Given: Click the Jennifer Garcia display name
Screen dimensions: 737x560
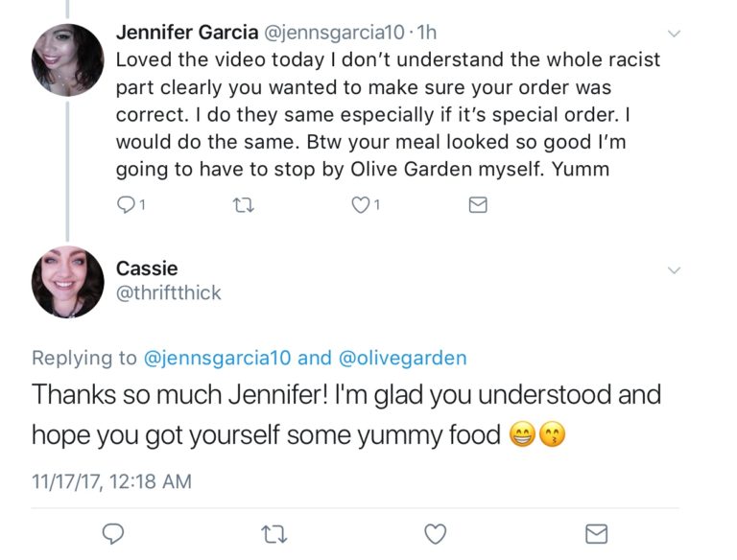Looking at the screenshot, I should click(182, 32).
